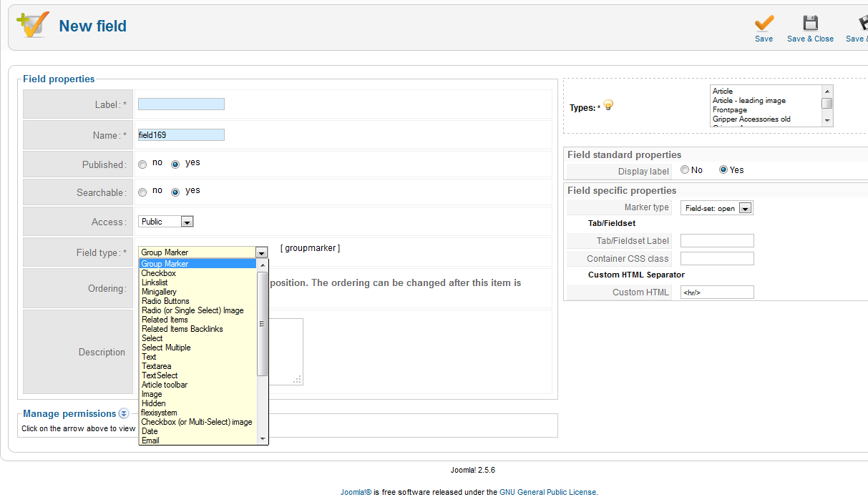Choose Textarea from the field type list
The width and height of the screenshot is (868, 502).
click(x=156, y=366)
